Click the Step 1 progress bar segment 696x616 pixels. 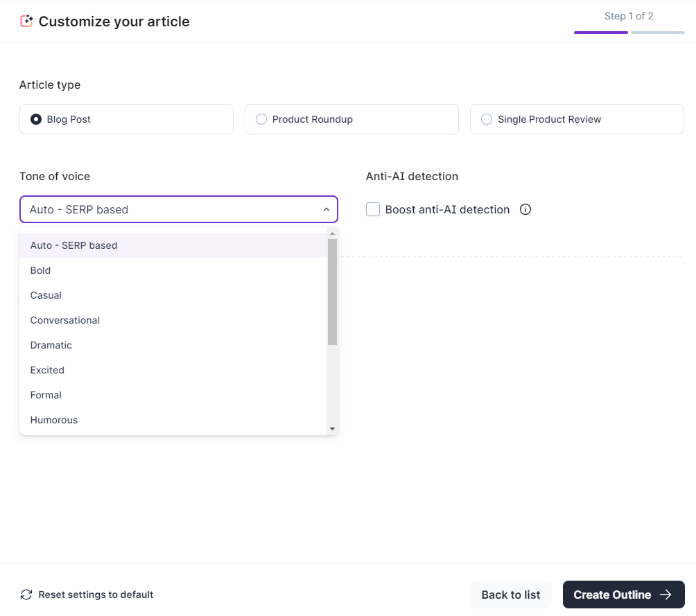tap(600, 32)
